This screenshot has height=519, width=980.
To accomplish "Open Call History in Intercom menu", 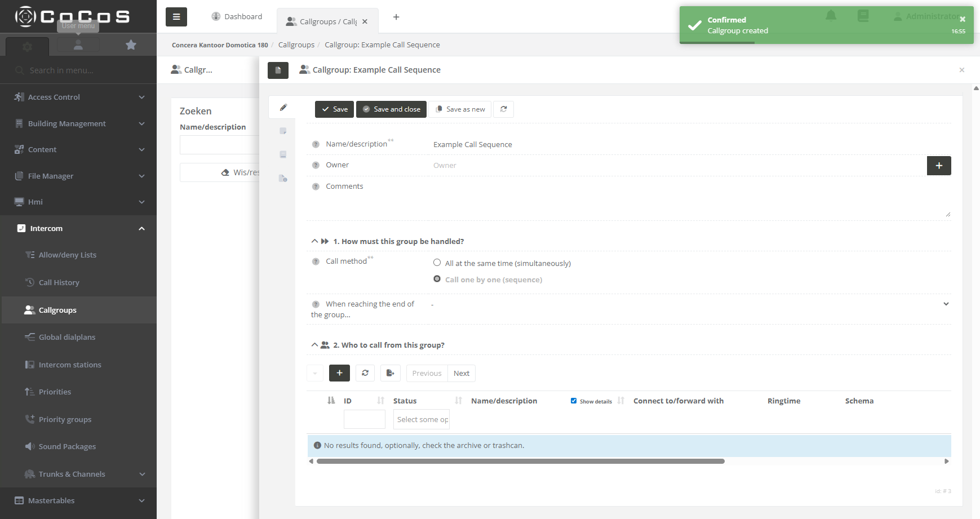I will (x=59, y=282).
